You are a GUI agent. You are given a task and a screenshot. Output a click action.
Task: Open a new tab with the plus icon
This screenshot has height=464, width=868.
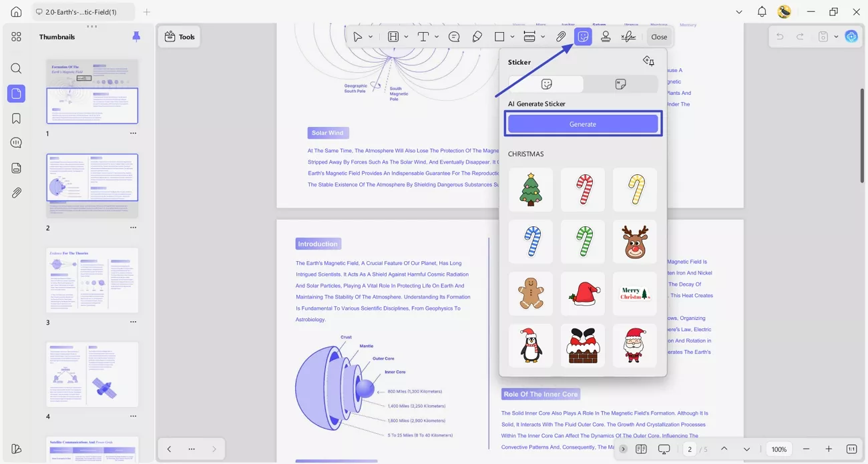point(147,12)
